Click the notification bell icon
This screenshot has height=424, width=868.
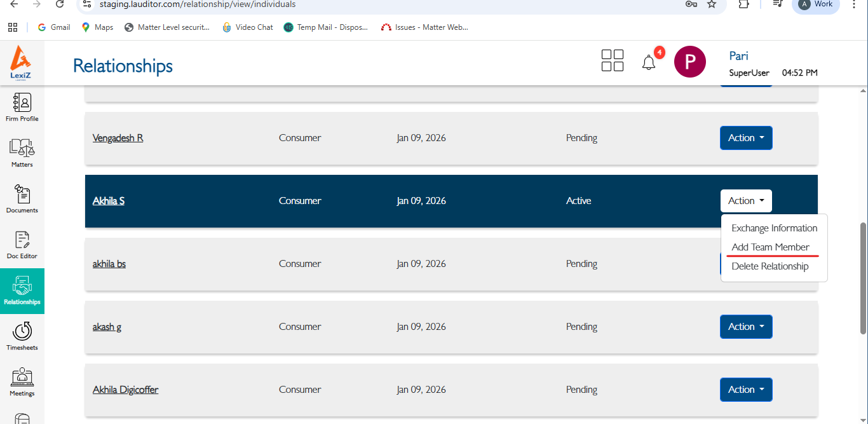point(649,62)
